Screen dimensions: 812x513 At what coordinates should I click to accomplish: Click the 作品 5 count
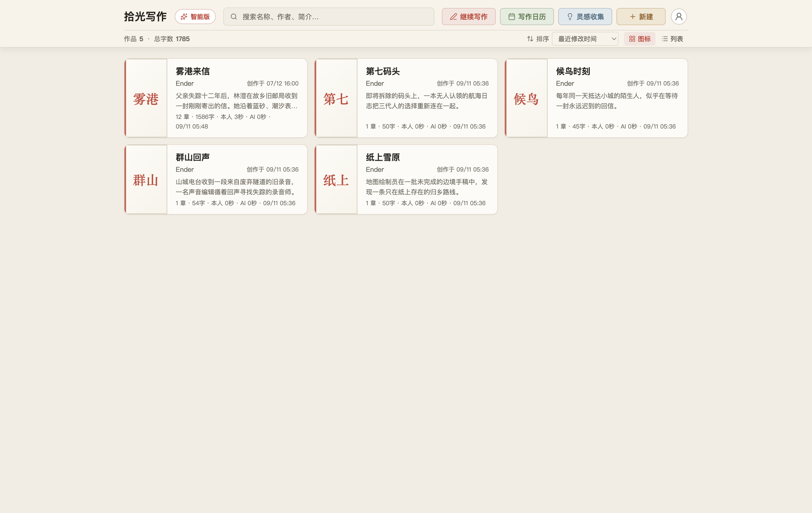(x=134, y=39)
